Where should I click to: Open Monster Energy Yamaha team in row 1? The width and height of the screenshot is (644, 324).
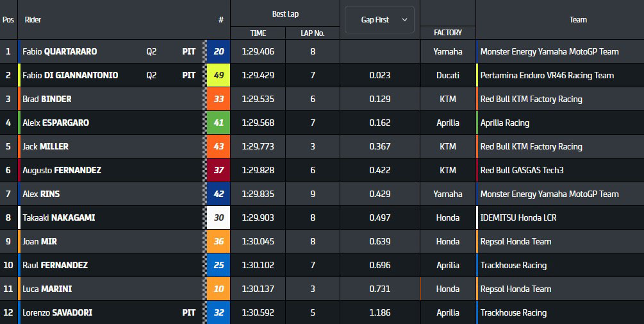tap(549, 51)
